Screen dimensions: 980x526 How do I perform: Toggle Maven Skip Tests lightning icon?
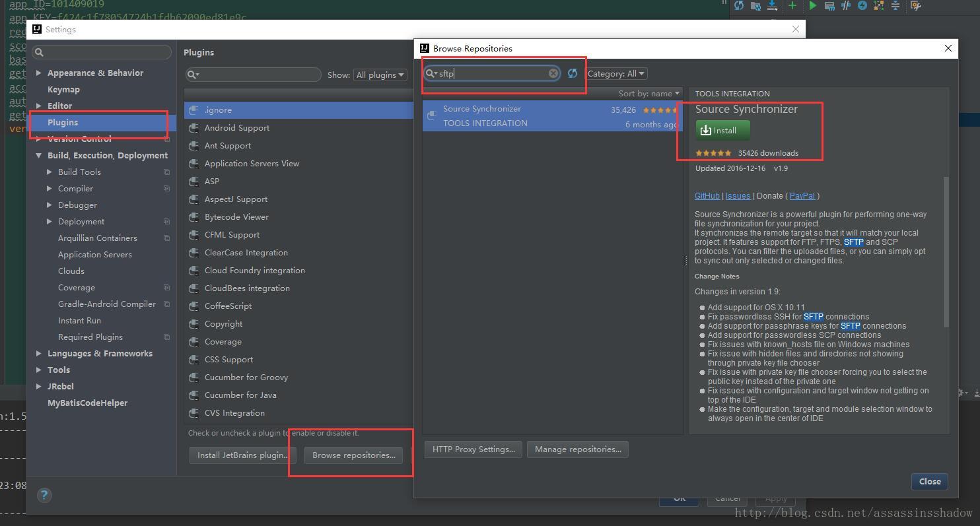click(x=862, y=6)
